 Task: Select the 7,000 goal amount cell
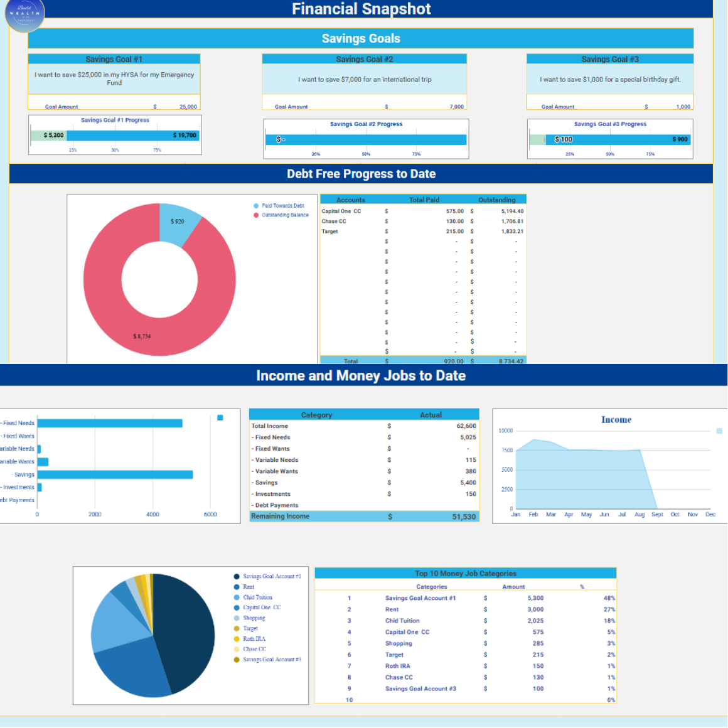click(x=456, y=107)
